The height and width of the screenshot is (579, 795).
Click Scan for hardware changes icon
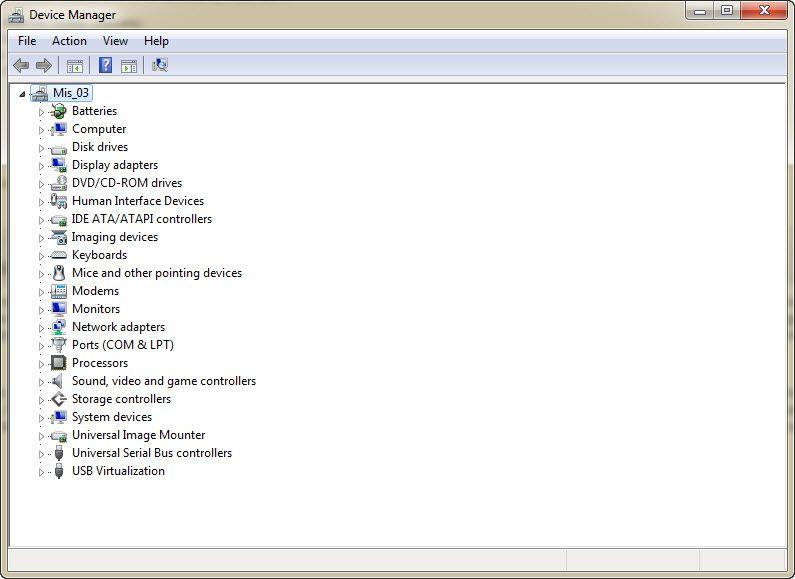[x=160, y=65]
